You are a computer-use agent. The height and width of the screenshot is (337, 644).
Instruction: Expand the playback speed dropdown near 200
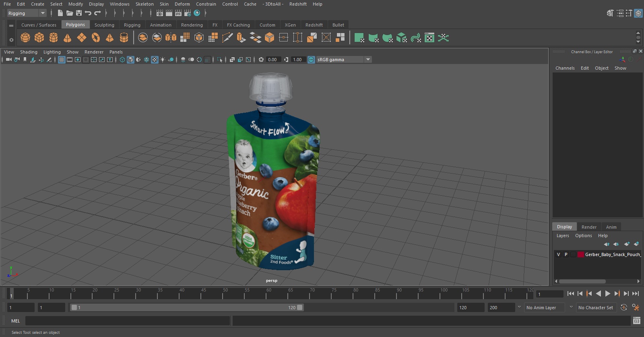click(519, 307)
